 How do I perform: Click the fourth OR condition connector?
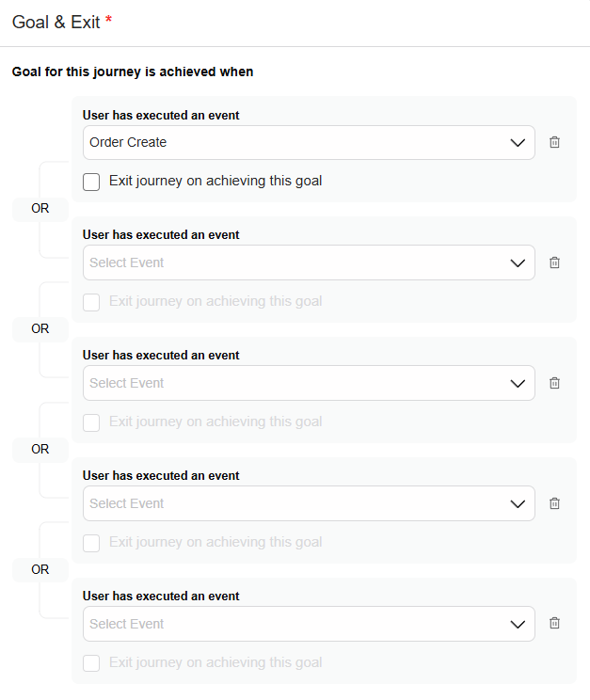[x=40, y=570]
